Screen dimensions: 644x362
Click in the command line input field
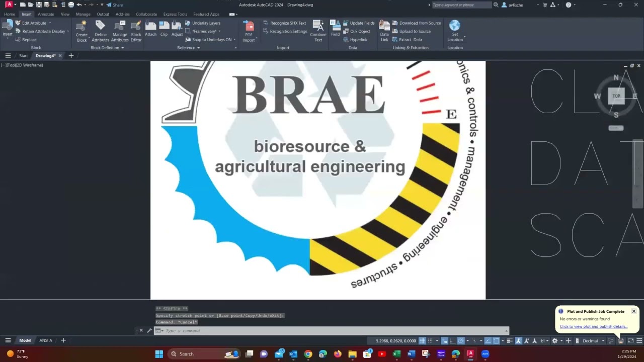pos(332,331)
